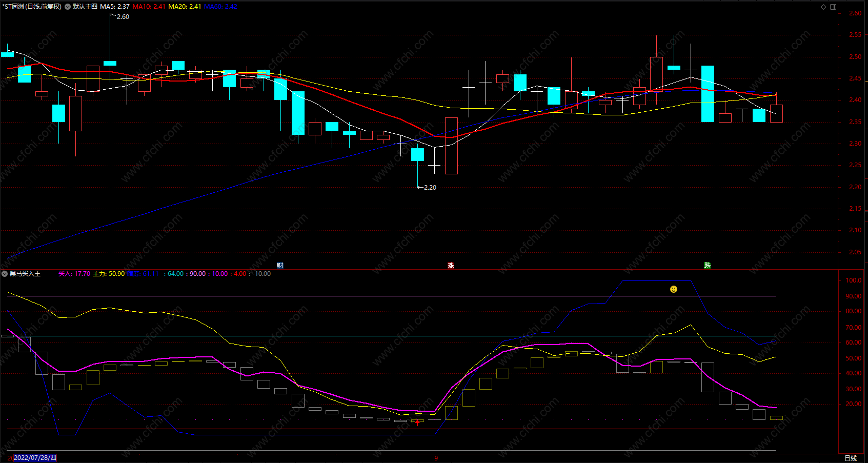Screen dimensions: 868x463
Task: Click the 黑马买入王 indicator name
Action: [25, 274]
